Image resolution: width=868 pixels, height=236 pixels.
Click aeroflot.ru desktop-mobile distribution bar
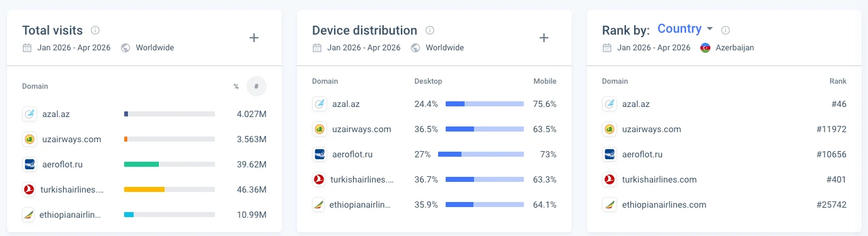coord(481,154)
